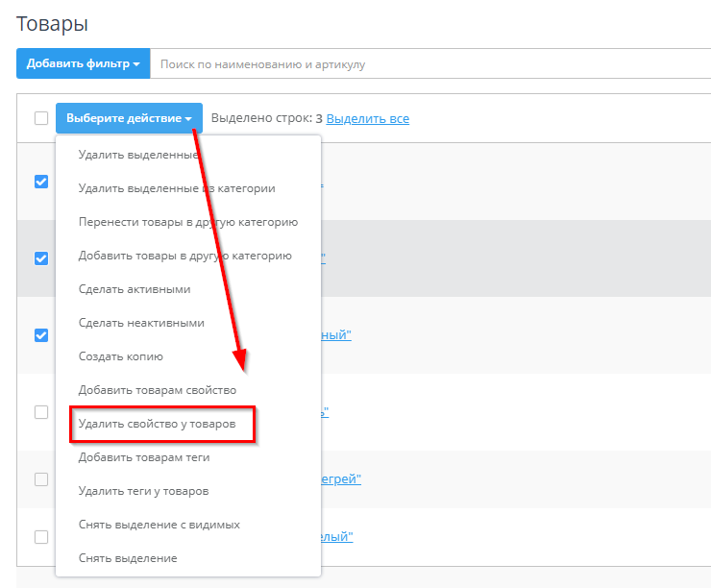Uncheck the second product row checkbox
Screen dimensions: 711x588
(41, 258)
